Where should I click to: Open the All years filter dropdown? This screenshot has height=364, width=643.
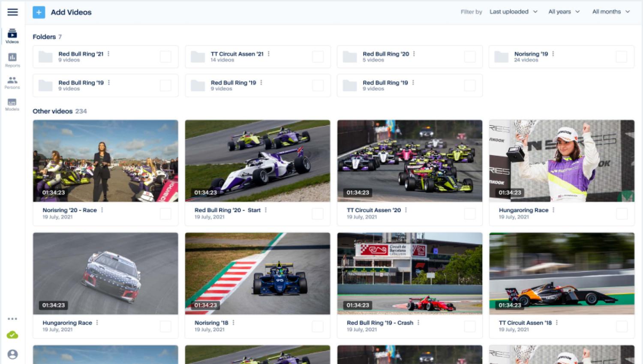(x=564, y=12)
